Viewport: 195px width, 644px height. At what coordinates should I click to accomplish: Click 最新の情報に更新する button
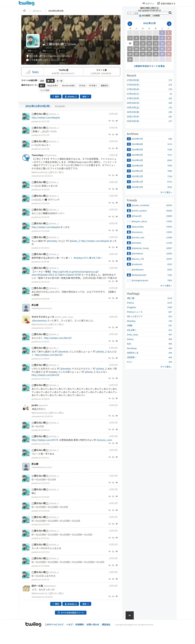[149, 8]
